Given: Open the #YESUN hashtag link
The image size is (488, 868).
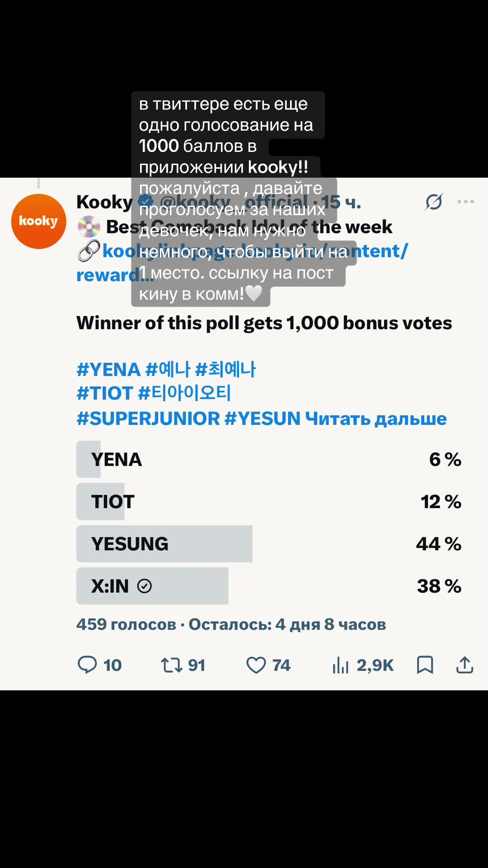Looking at the screenshot, I should [263, 419].
